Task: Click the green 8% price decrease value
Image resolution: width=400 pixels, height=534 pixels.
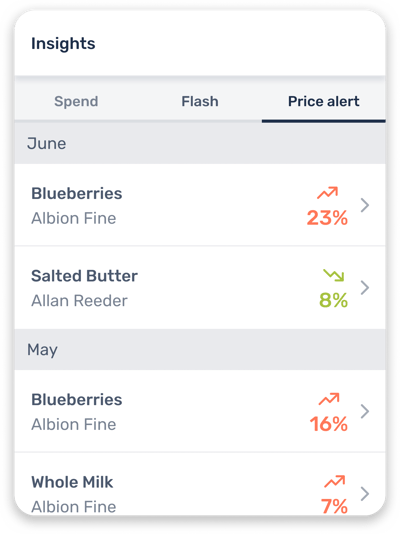Action: coord(334,300)
